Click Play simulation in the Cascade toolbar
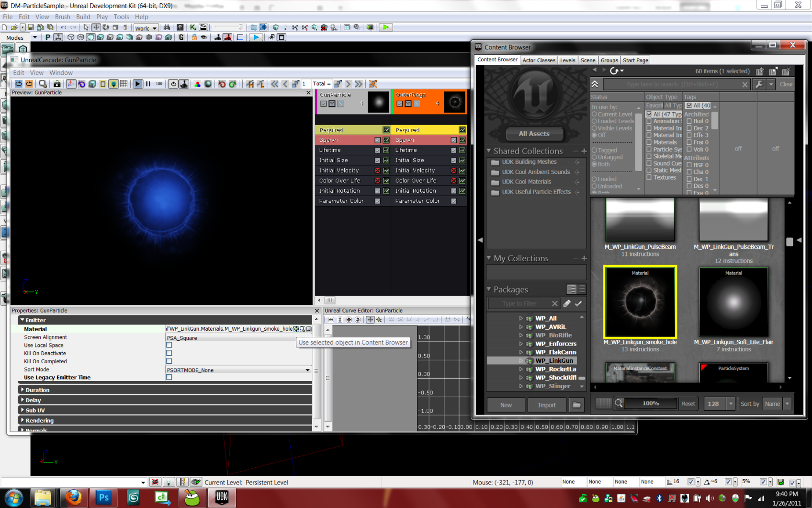The height and width of the screenshot is (508, 812). (138, 83)
